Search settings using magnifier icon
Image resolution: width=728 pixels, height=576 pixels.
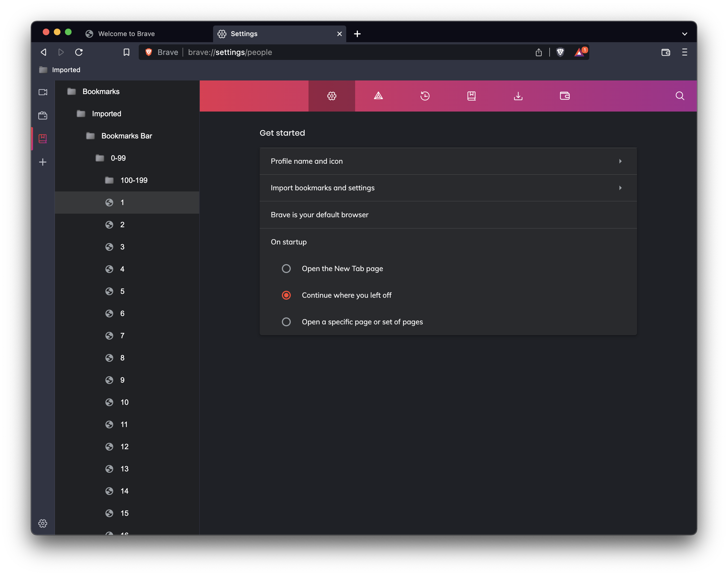(x=680, y=96)
